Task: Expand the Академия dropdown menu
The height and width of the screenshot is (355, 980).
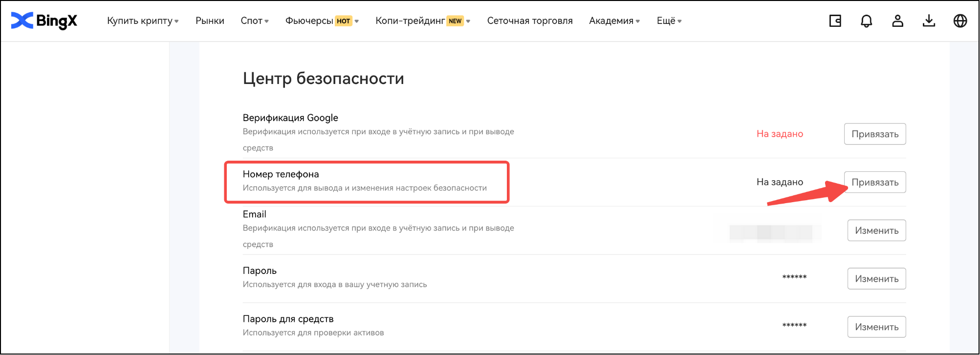Action: (x=614, y=21)
